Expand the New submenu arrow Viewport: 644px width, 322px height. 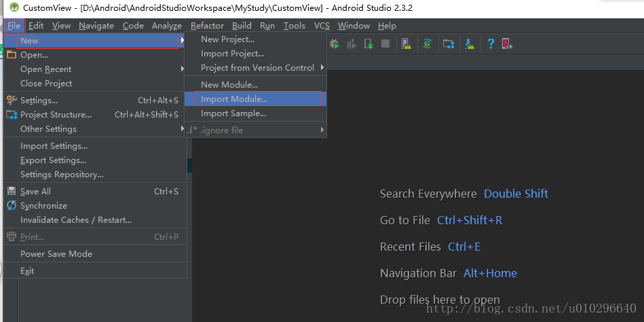[183, 41]
